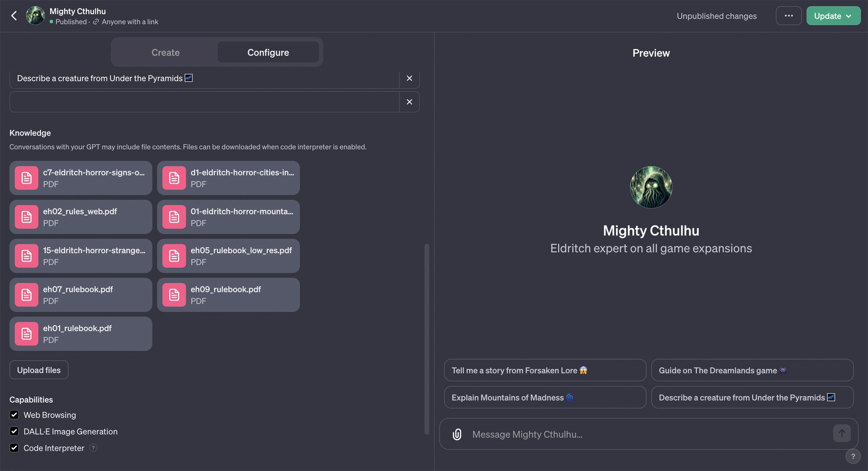Toggle the Web Browsing checkbox
The width and height of the screenshot is (868, 471).
coord(14,414)
